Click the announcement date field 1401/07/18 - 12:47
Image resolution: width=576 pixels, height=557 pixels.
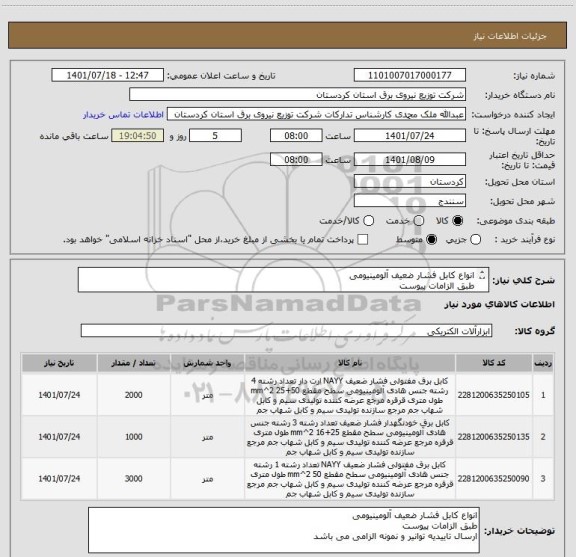pos(108,75)
